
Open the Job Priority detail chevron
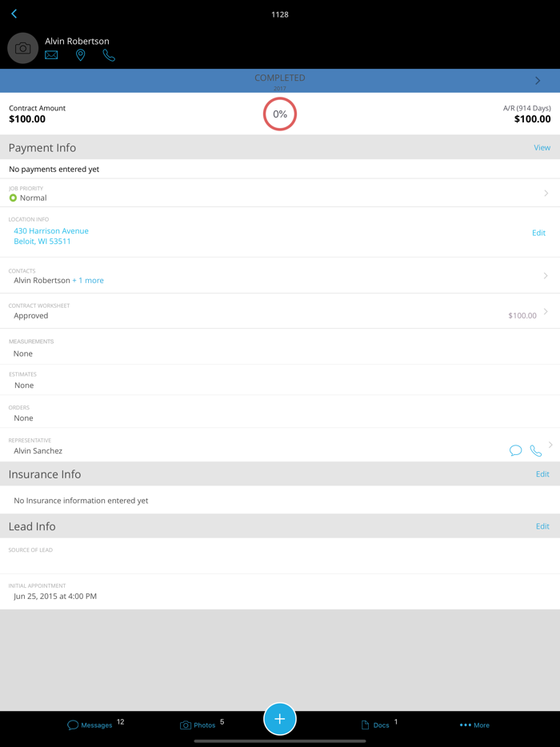point(546,193)
